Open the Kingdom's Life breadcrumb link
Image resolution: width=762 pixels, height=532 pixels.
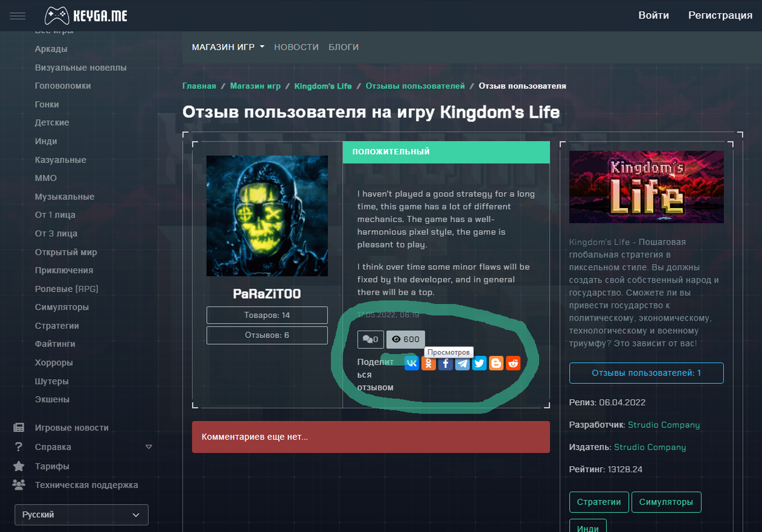(323, 86)
